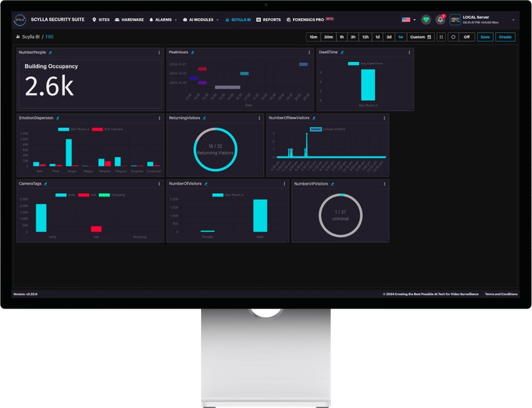This screenshot has height=408, width=532.
Task: Click the Save button
Action: [485, 37]
